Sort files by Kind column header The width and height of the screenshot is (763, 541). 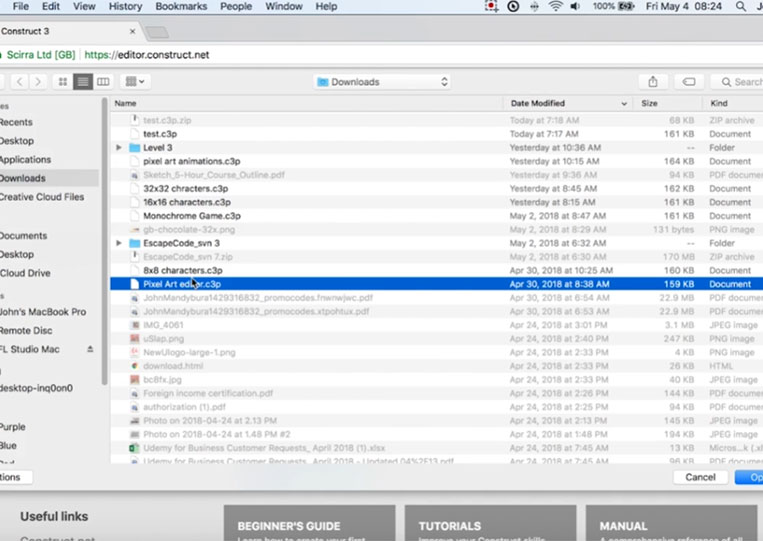[733, 103]
